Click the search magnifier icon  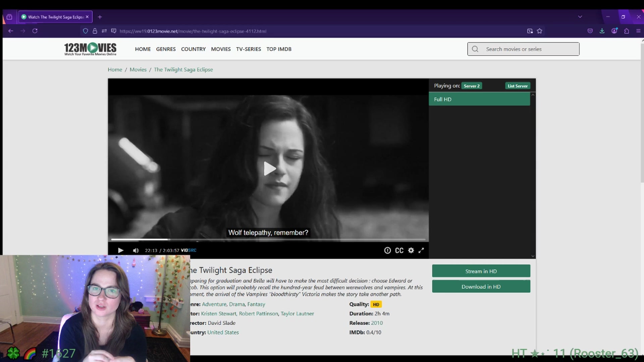(x=475, y=49)
